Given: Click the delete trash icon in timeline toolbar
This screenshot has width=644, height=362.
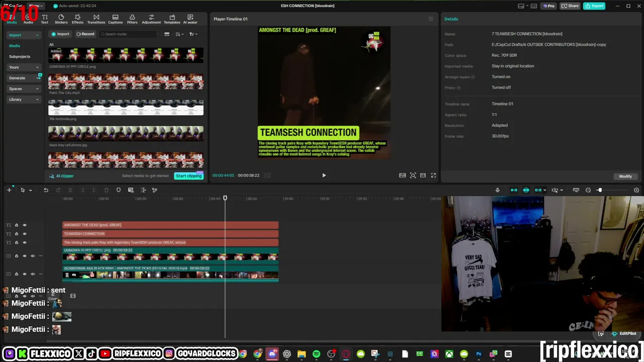Looking at the screenshot, I should coord(106,190).
